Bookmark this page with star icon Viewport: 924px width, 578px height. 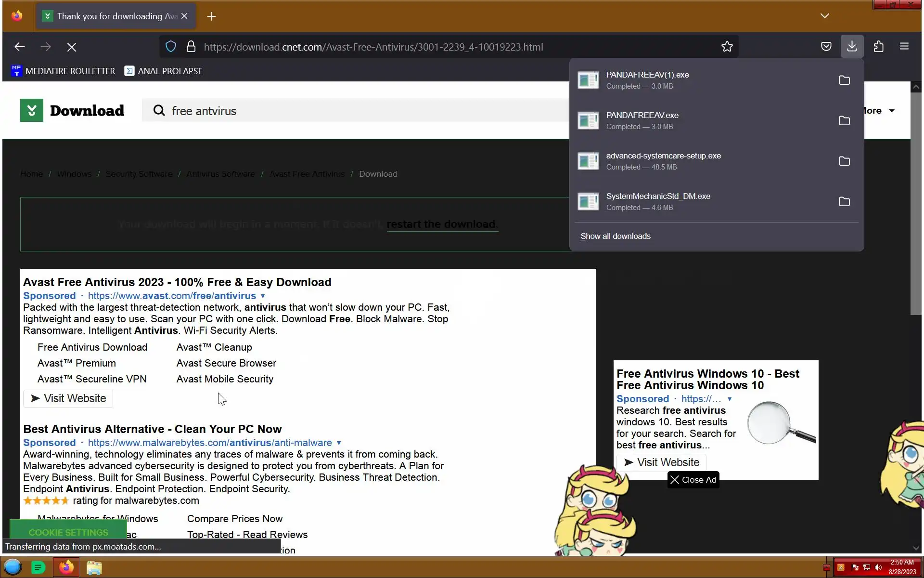(x=727, y=47)
